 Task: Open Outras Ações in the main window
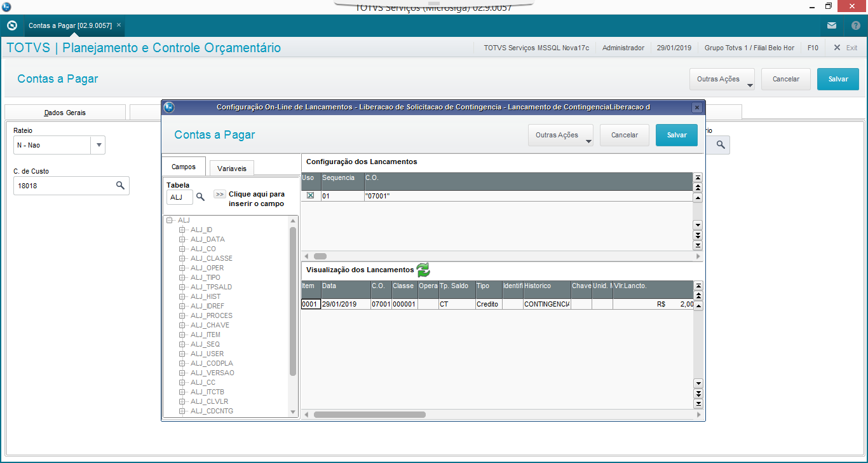point(722,79)
